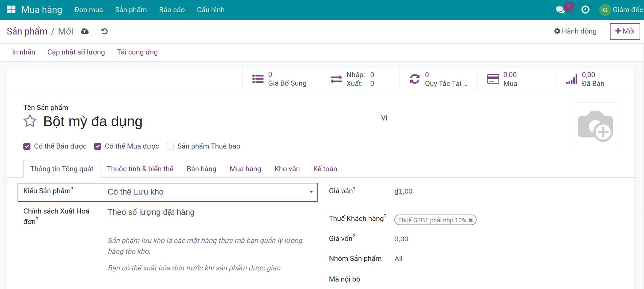Open the Cấu hình menu
This screenshot has height=289, width=644.
tap(211, 10)
